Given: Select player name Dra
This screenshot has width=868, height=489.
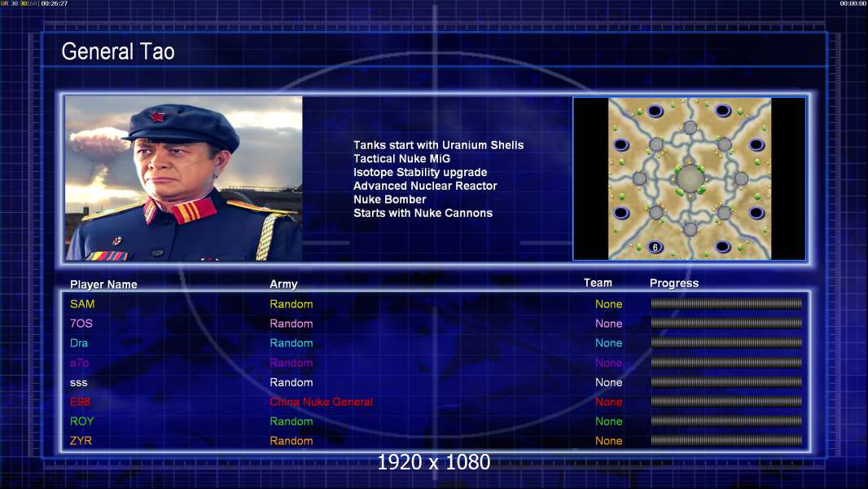Looking at the screenshot, I should [x=79, y=343].
